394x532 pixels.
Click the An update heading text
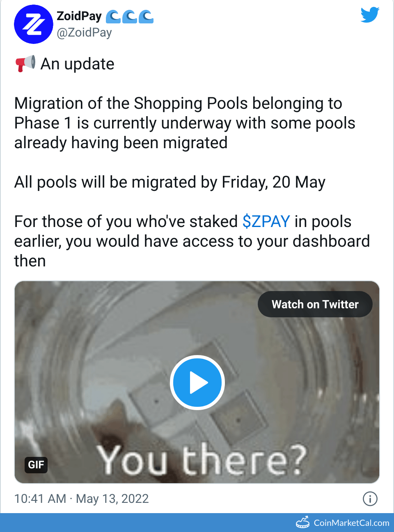tap(78, 64)
